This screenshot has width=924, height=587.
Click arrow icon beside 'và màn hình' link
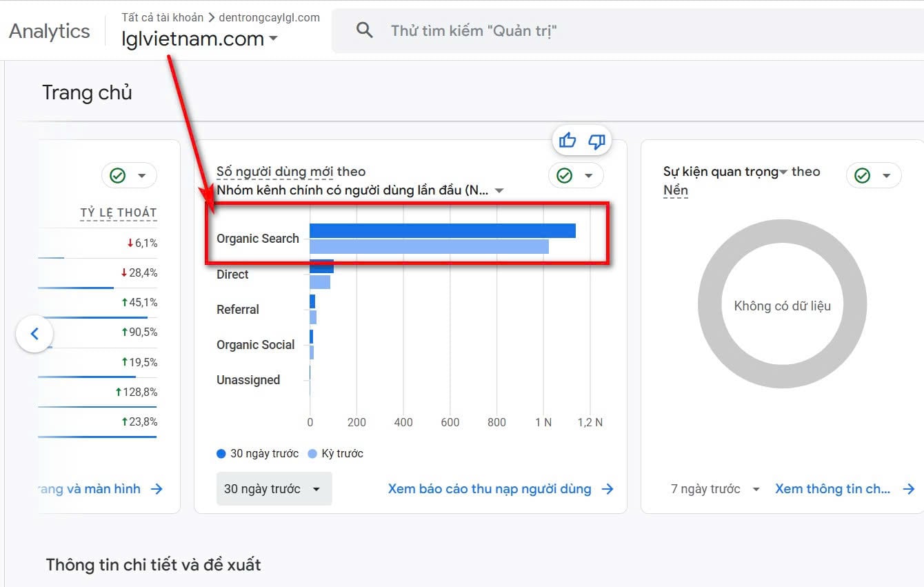(157, 489)
